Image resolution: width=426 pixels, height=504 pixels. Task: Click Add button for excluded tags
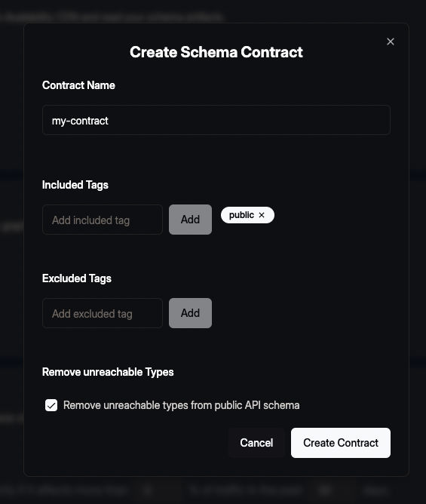point(190,313)
